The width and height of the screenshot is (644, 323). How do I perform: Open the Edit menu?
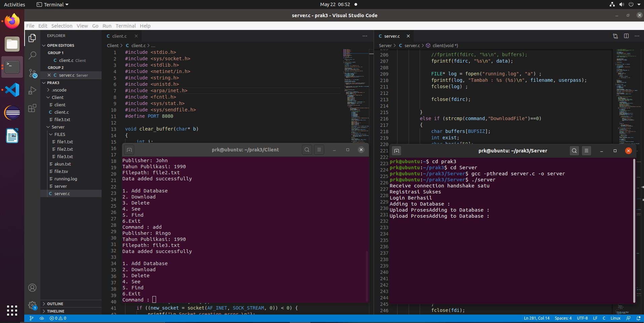coord(43,26)
